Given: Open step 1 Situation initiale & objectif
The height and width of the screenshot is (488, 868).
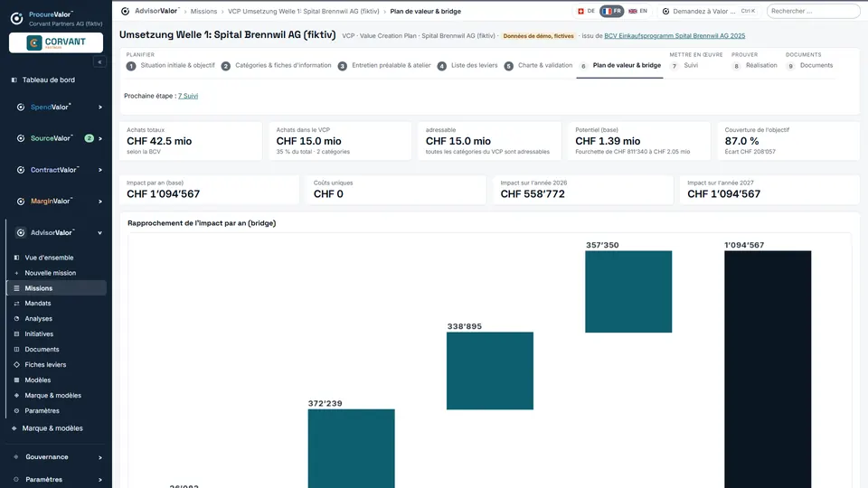Looking at the screenshot, I should (171, 65).
